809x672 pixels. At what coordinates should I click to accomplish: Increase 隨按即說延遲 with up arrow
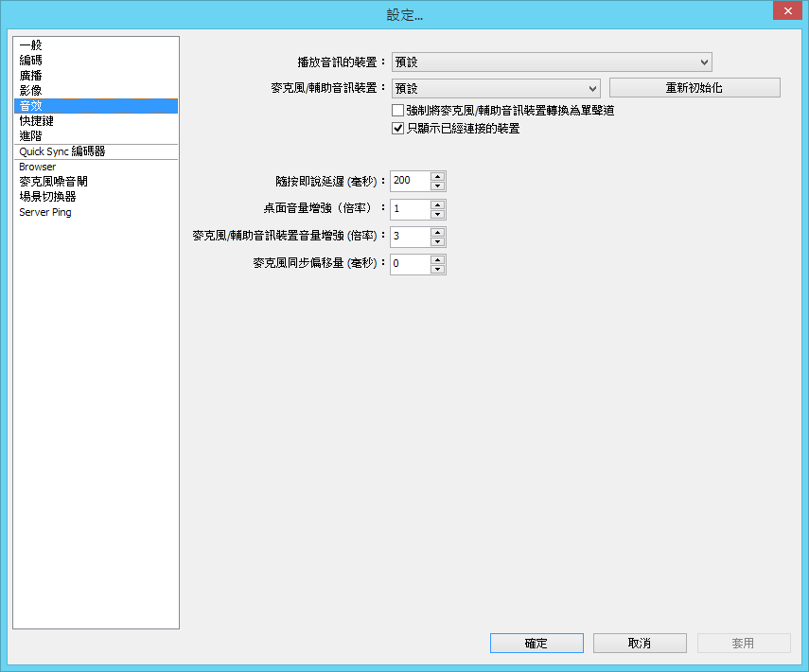click(x=437, y=176)
